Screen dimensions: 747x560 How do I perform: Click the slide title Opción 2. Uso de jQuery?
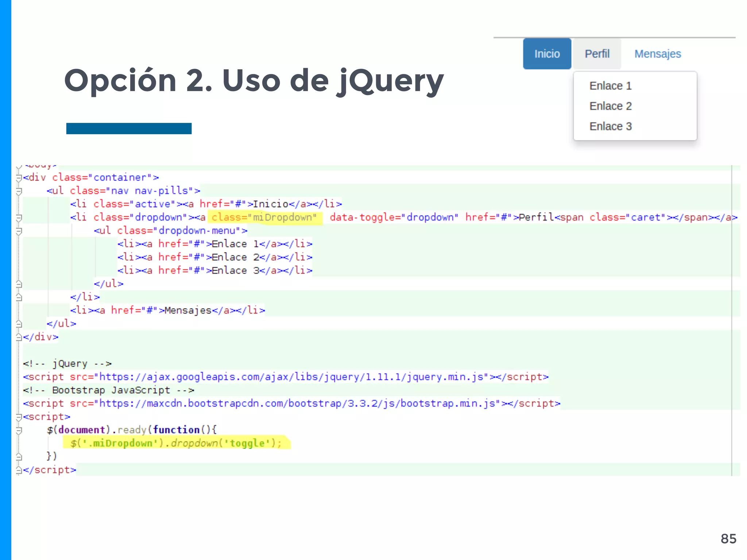[254, 81]
